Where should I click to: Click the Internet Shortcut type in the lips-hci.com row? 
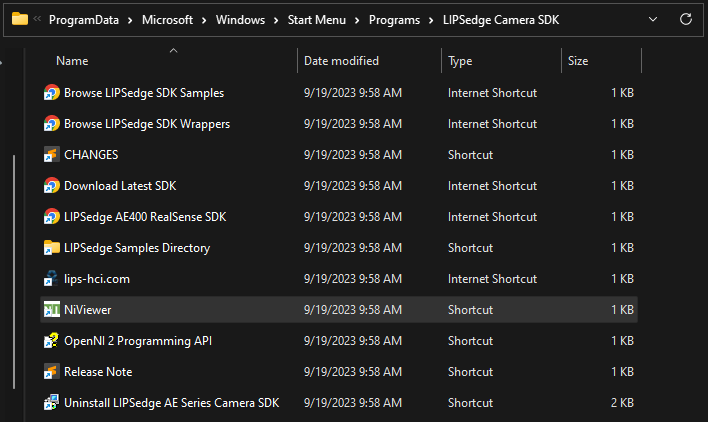click(493, 279)
